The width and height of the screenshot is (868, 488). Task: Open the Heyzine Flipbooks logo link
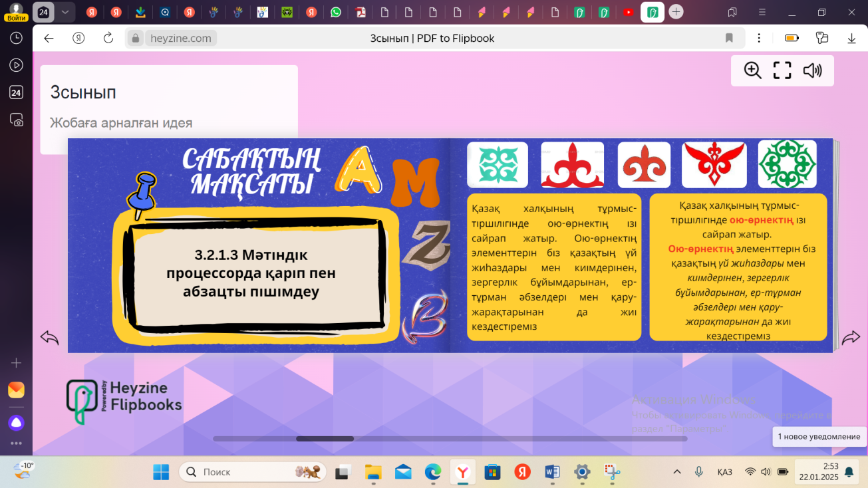pyautogui.click(x=124, y=402)
